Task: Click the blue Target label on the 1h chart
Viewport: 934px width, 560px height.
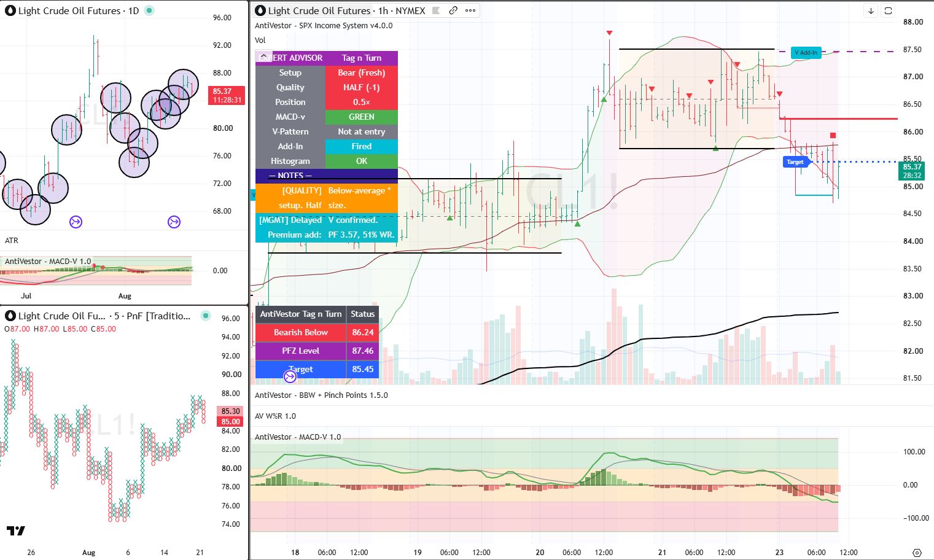Action: (x=795, y=162)
